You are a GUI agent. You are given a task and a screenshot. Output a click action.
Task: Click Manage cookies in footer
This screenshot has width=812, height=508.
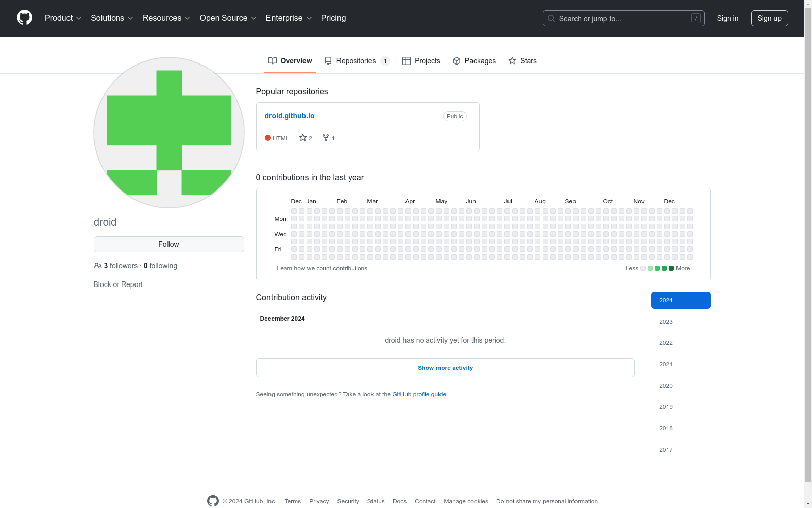[x=466, y=501]
